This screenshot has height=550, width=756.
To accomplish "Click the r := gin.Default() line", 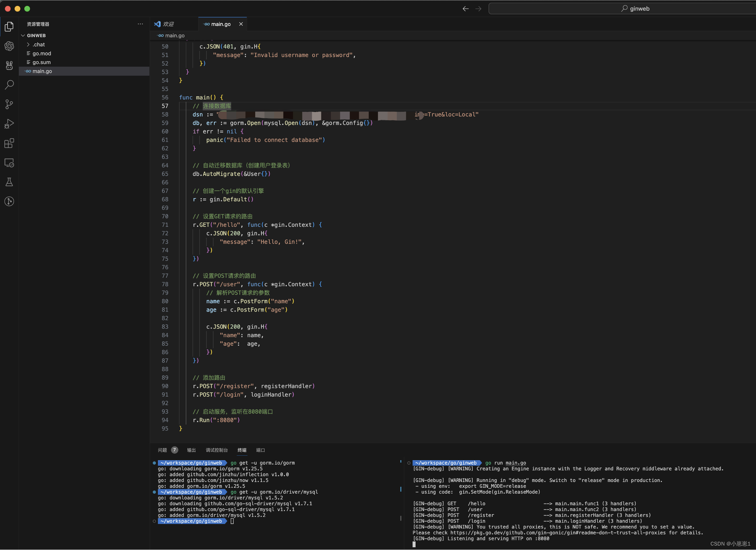I will pos(223,200).
